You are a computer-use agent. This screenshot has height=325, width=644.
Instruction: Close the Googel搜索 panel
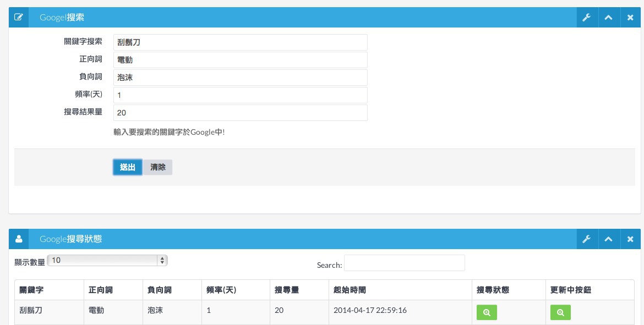pos(630,17)
